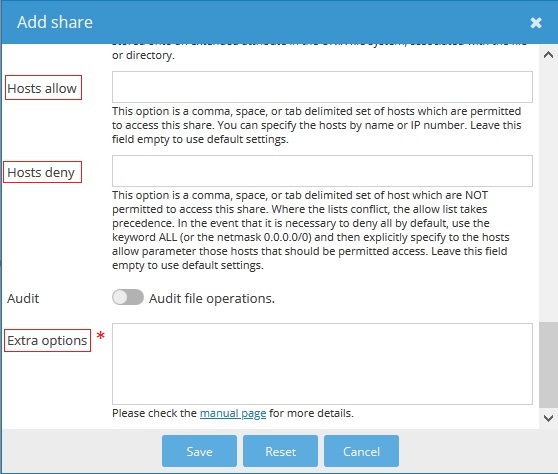This screenshot has height=474, width=558.
Task: Click the Audit file operations text
Action: pyautogui.click(x=212, y=298)
